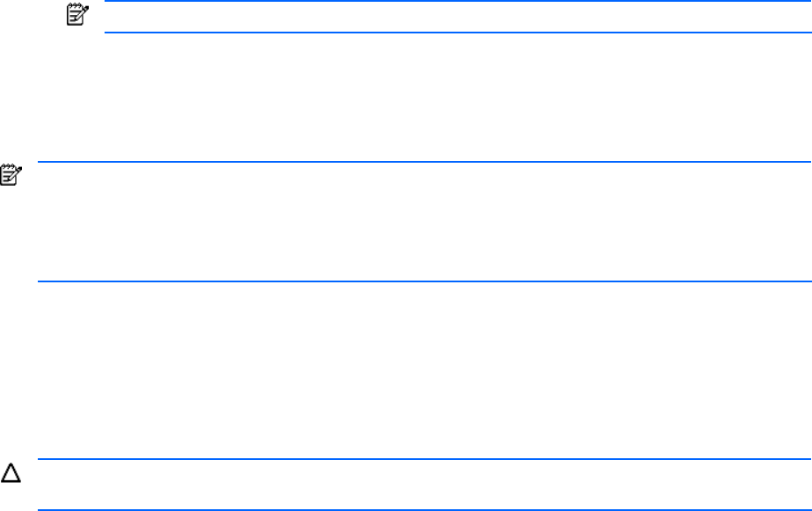Click the bottom rule of the caution block

(422, 510)
